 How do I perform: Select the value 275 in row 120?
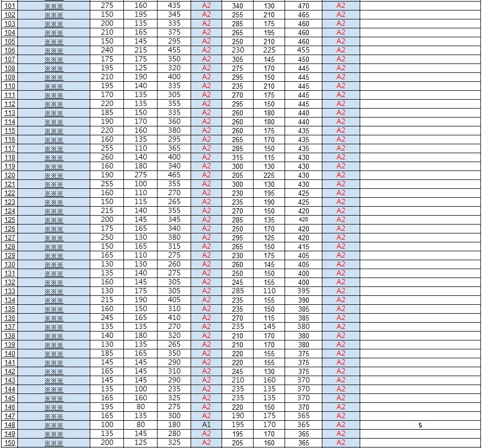click(x=141, y=175)
